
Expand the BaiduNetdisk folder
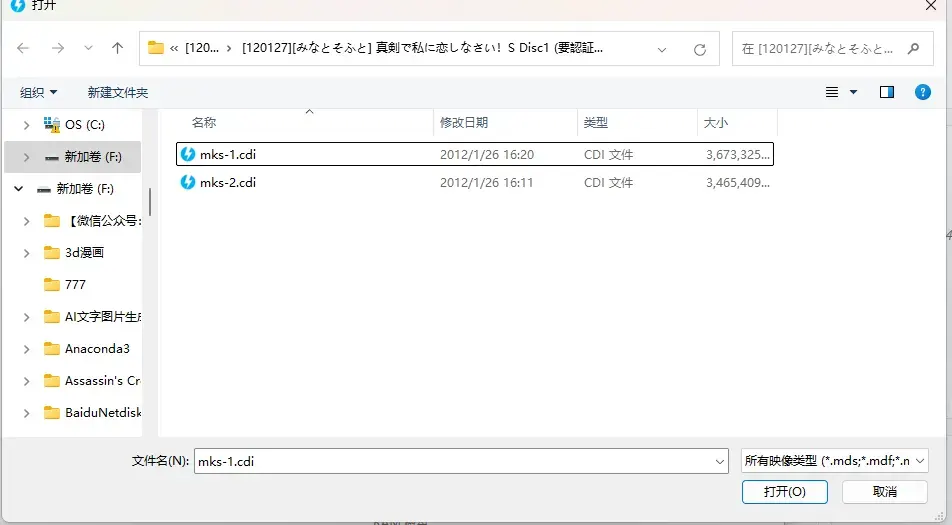tap(26, 413)
